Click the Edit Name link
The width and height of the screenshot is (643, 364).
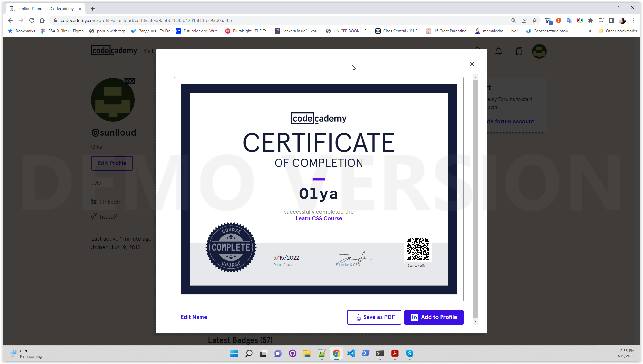[x=194, y=317]
